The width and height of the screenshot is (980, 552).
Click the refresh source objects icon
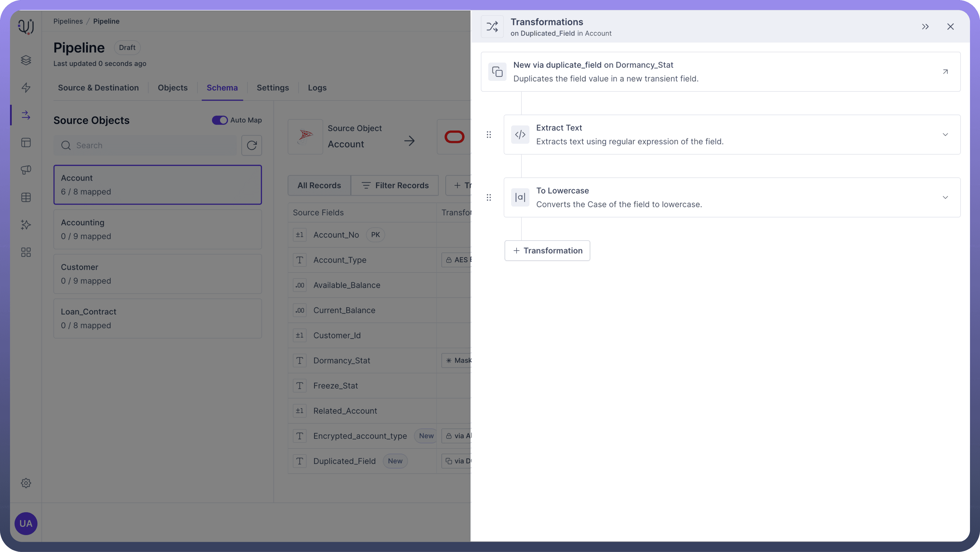[251, 145]
